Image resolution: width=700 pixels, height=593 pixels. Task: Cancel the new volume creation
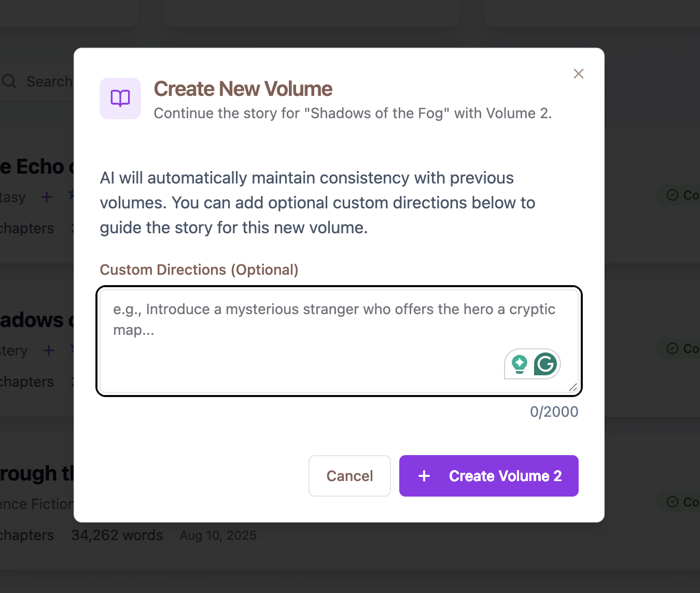[349, 476]
